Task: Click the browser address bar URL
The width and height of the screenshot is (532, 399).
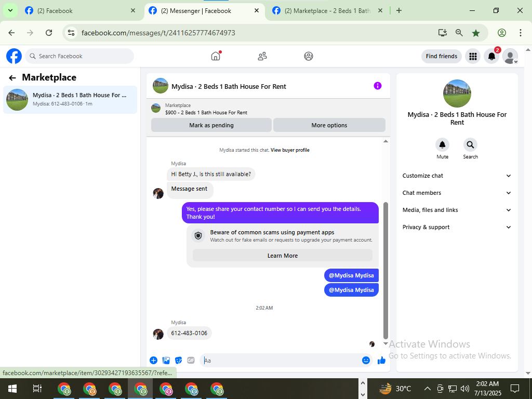Action: click(x=158, y=33)
